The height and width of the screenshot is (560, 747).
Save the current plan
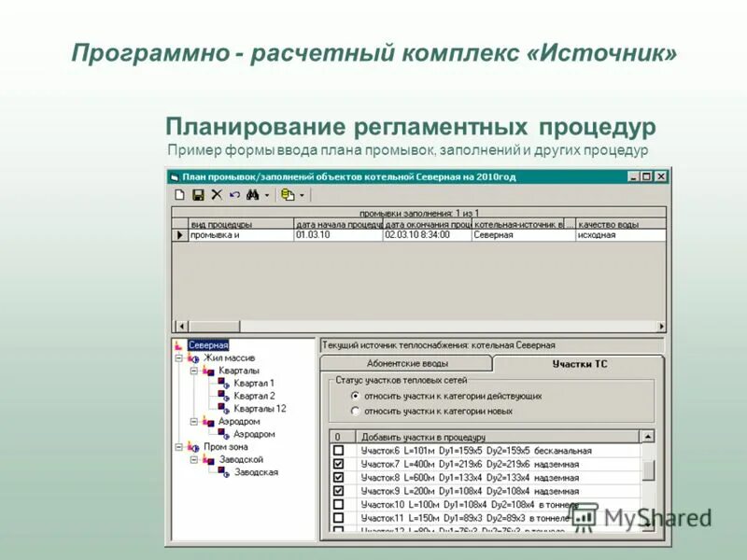coord(199,194)
